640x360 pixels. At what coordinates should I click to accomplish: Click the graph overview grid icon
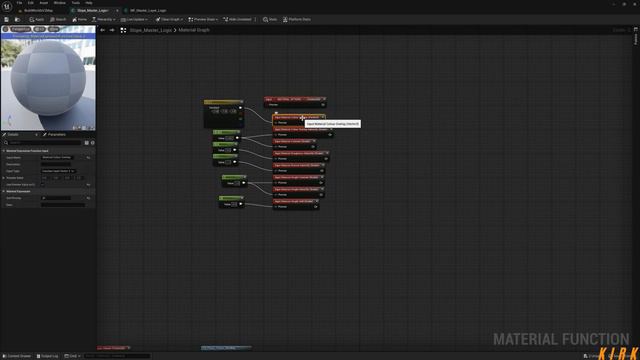123,30
